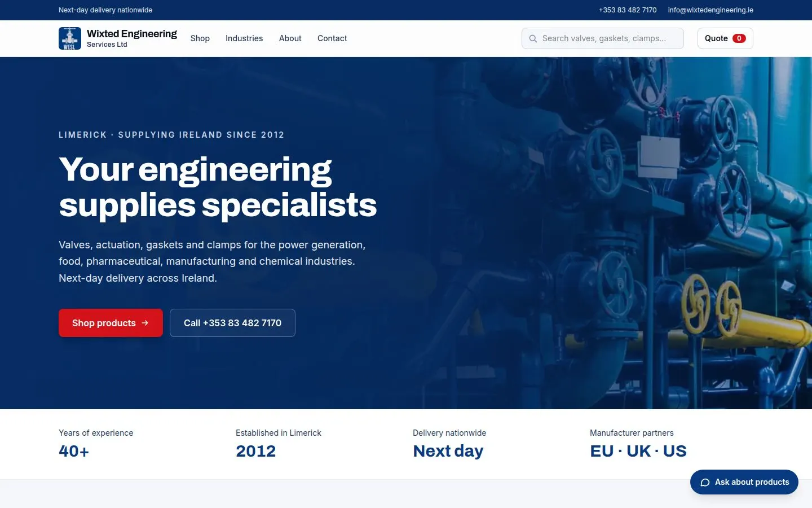
Task: Click the phone number link in the top bar
Action: coord(628,10)
